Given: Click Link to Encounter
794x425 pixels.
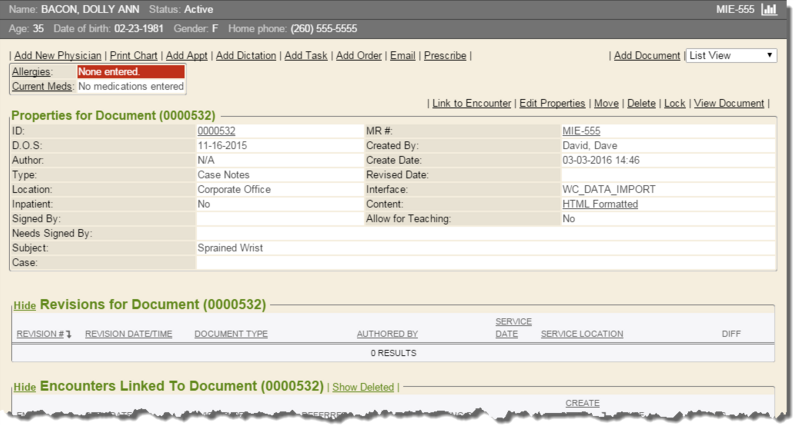Looking at the screenshot, I should 472,104.
